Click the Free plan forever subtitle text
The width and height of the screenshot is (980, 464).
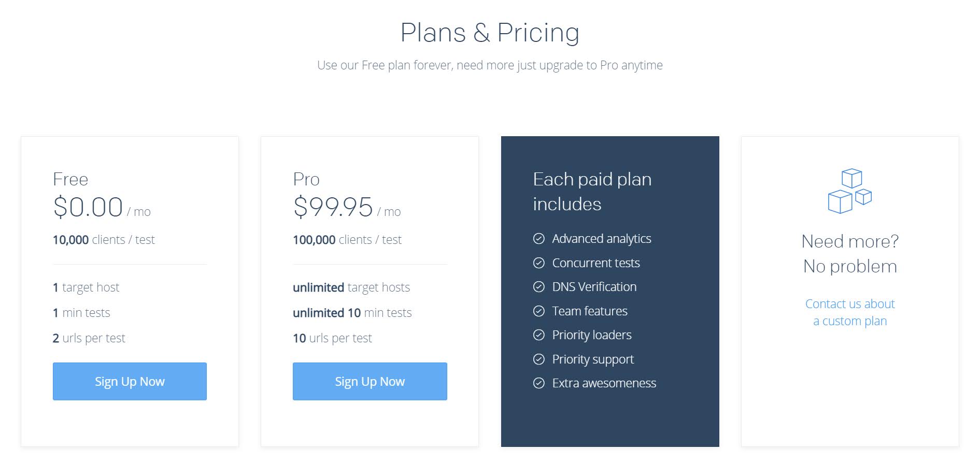[x=490, y=65]
